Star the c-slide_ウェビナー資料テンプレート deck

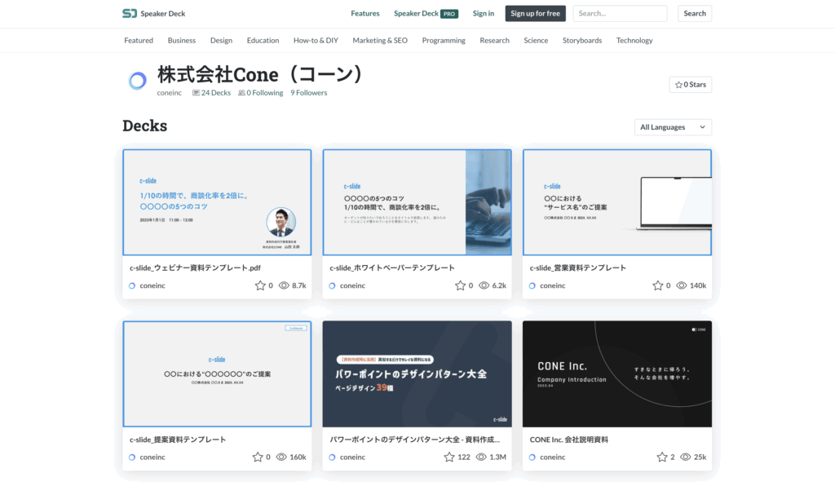[x=260, y=285]
